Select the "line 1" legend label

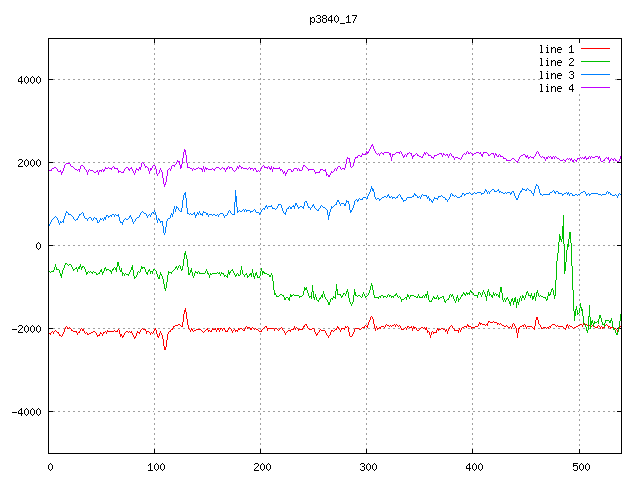[x=556, y=48]
